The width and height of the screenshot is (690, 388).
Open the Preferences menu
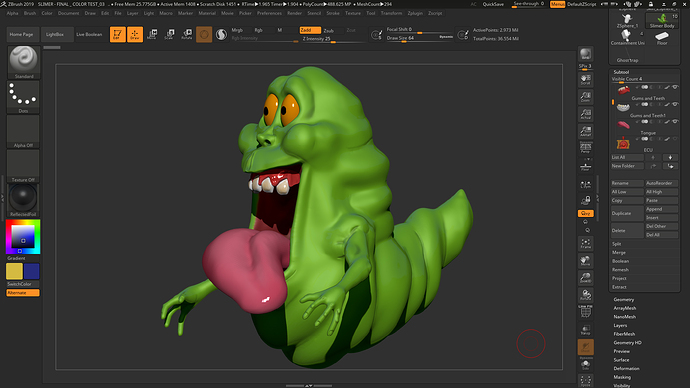269,13
